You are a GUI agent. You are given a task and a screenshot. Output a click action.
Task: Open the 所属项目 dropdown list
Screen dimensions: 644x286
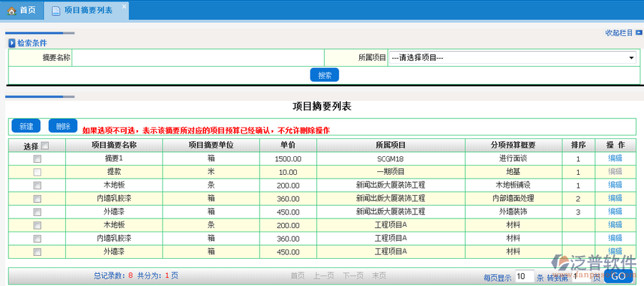pos(512,58)
